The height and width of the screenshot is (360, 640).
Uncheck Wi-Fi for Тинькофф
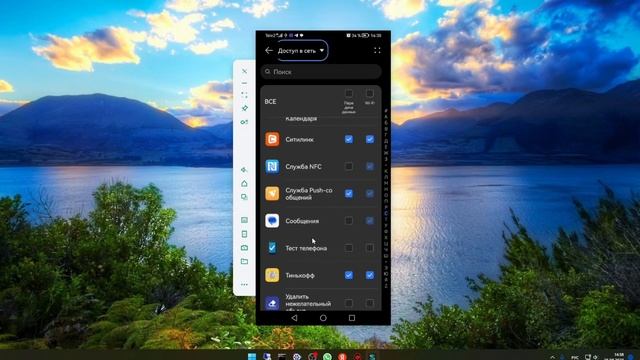tap(369, 275)
